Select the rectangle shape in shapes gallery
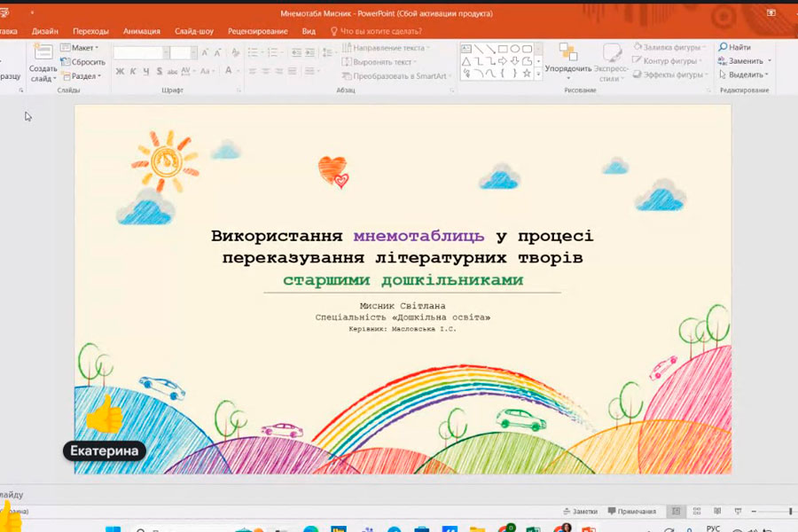Viewport: 798px width, 532px height. [x=503, y=49]
